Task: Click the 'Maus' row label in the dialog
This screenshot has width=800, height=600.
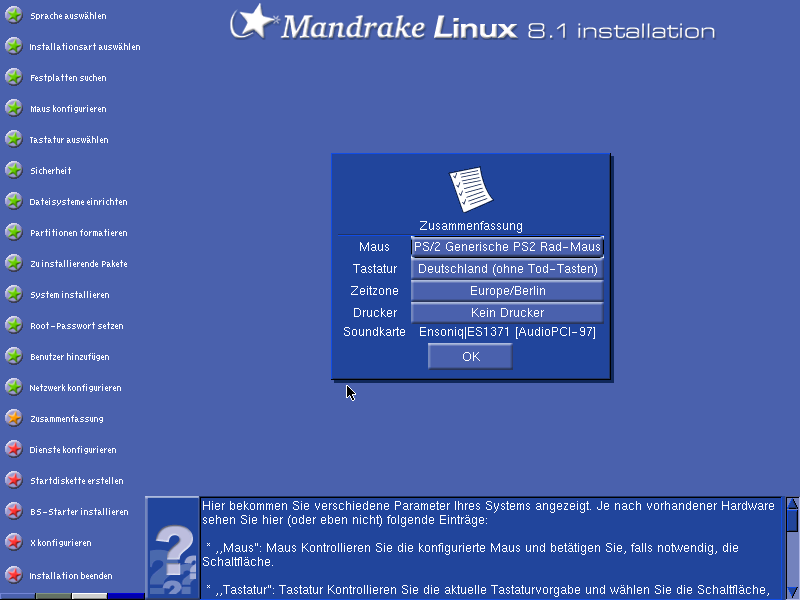Action: (374, 247)
